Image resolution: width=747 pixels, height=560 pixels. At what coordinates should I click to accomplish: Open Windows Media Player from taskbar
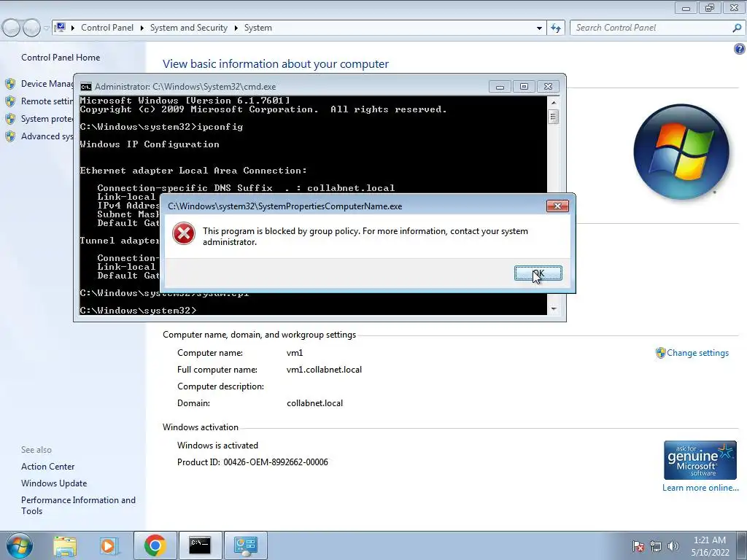tap(109, 546)
